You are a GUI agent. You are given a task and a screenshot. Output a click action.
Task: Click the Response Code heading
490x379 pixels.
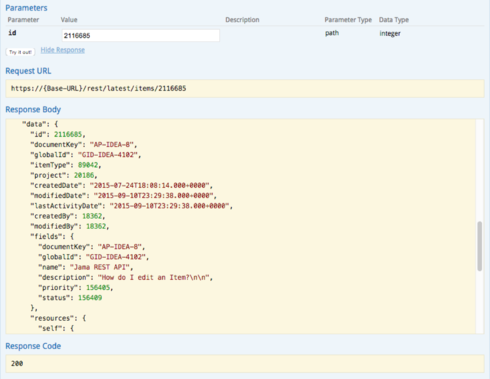(33, 346)
